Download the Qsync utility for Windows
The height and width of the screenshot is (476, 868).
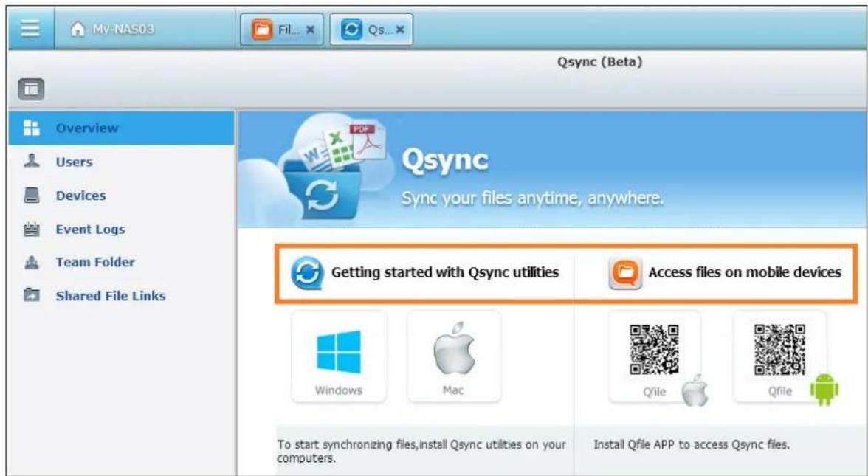point(339,356)
